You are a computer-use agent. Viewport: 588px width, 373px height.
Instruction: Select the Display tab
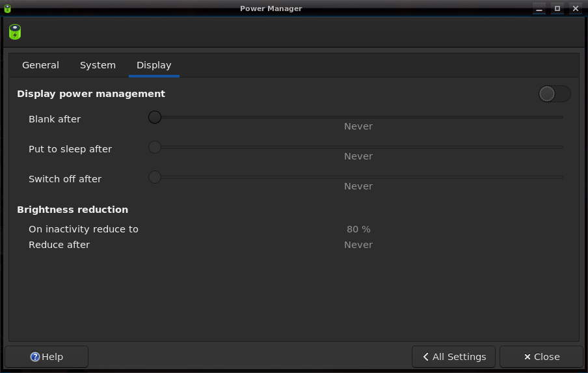tap(154, 65)
